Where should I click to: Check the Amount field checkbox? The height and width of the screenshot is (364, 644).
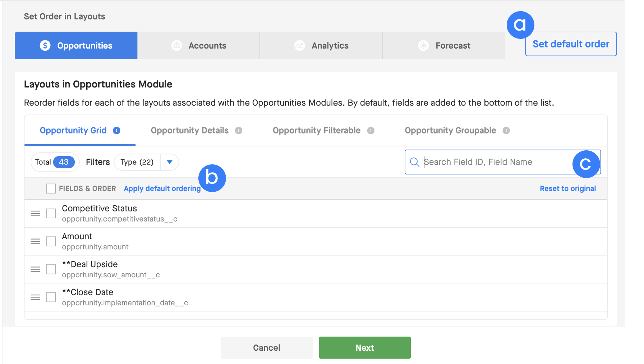click(51, 241)
